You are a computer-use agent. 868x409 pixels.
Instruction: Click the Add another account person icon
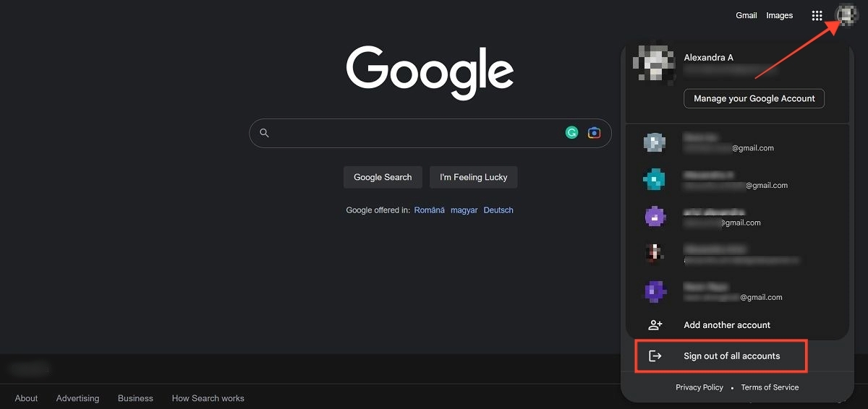(655, 325)
